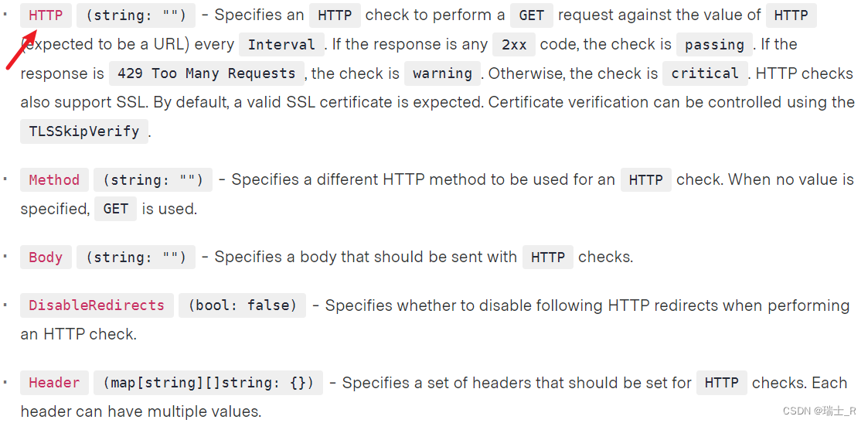868x423 pixels.
Task: Click the 2xx status code label
Action: pyautogui.click(x=513, y=45)
